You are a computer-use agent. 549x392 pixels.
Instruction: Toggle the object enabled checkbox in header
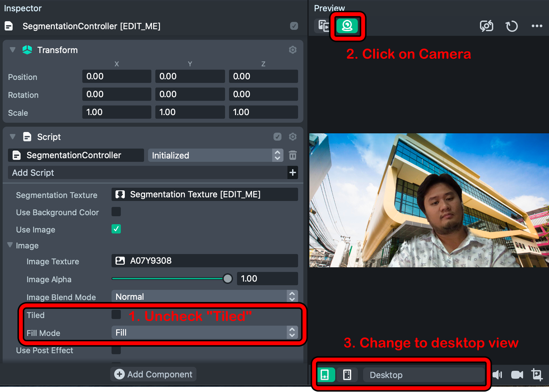click(x=294, y=26)
